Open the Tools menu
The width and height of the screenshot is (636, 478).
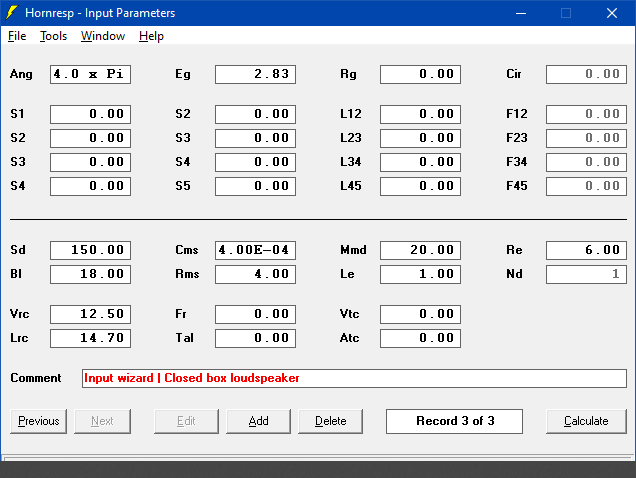click(53, 36)
